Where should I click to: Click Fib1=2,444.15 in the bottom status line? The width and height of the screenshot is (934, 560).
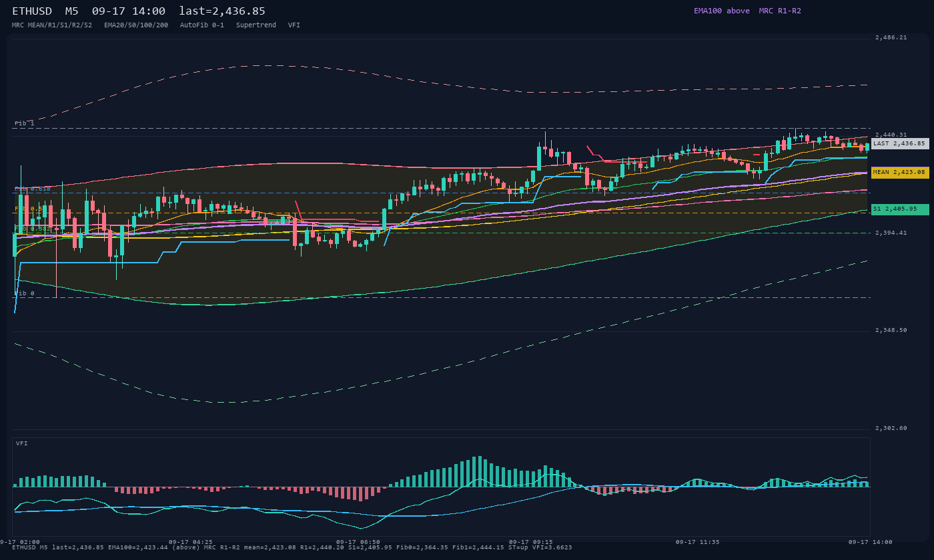pos(478,547)
